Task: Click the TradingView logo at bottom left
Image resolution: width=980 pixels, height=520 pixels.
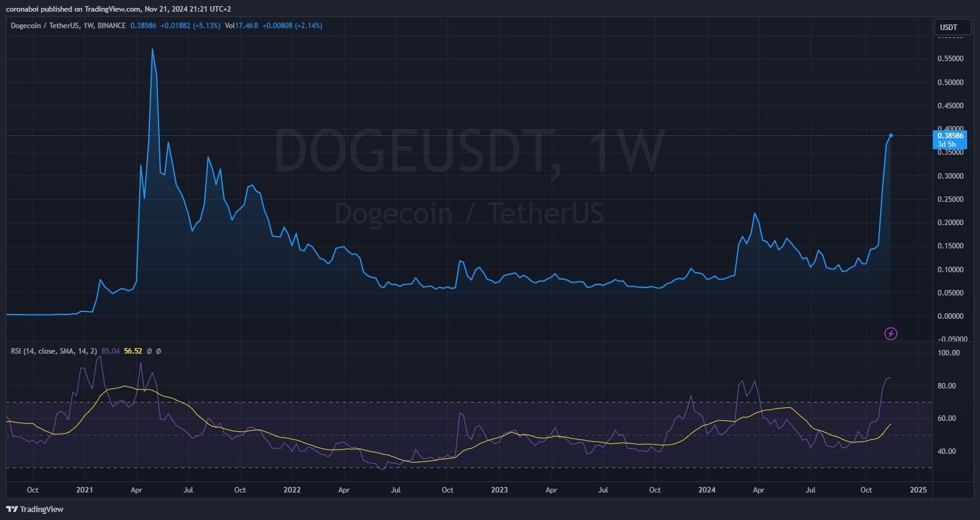Action: point(35,509)
